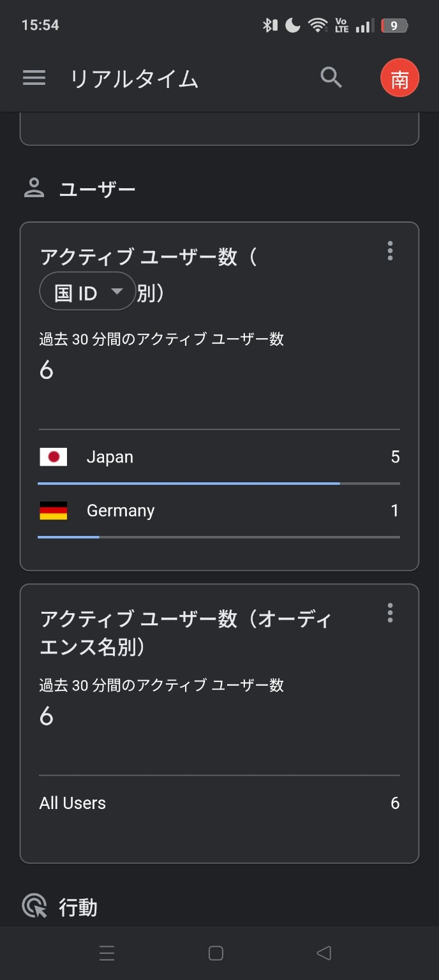
Task: Open overflow menu on the audience card
Action: point(390,613)
